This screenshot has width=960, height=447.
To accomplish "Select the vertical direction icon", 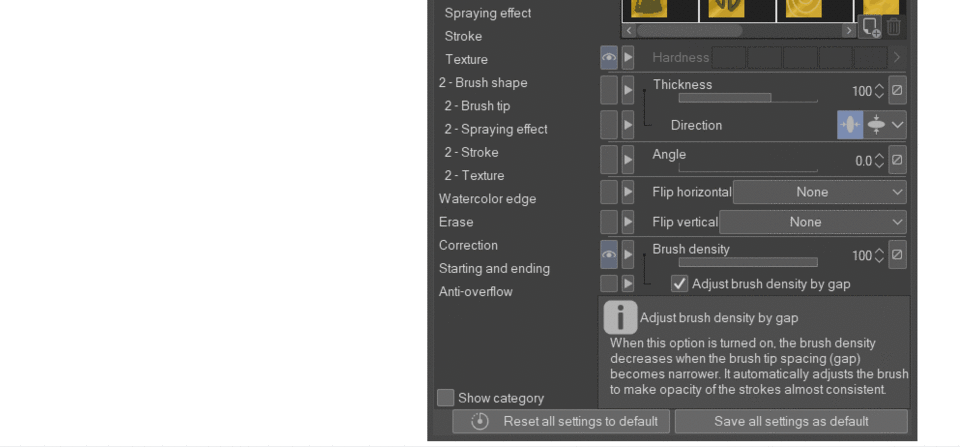I will 850,125.
